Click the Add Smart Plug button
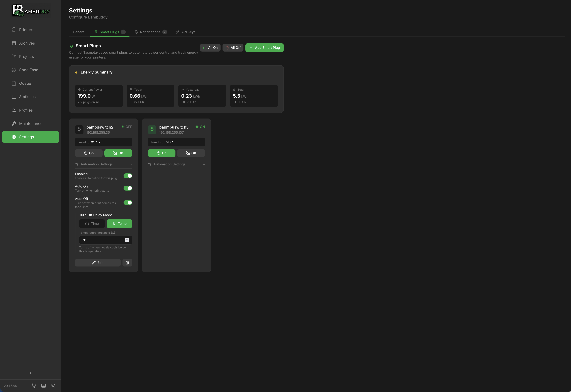Image resolution: width=571 pixels, height=392 pixels. 264,48
